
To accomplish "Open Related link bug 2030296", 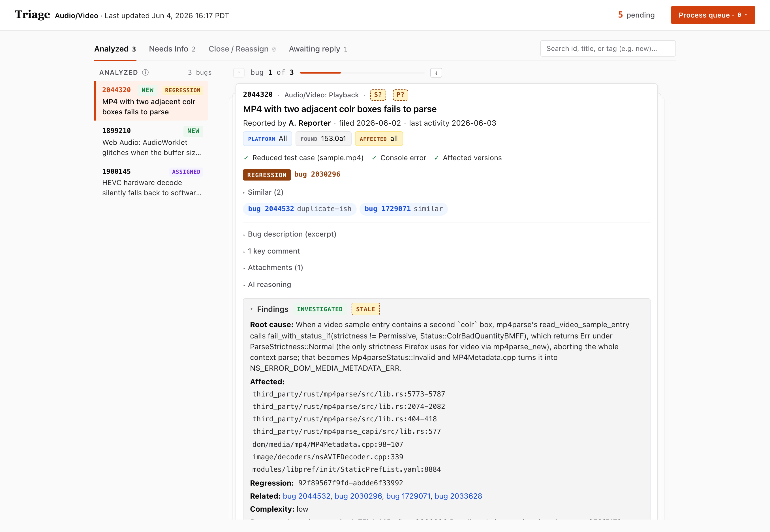I will pyautogui.click(x=358, y=496).
